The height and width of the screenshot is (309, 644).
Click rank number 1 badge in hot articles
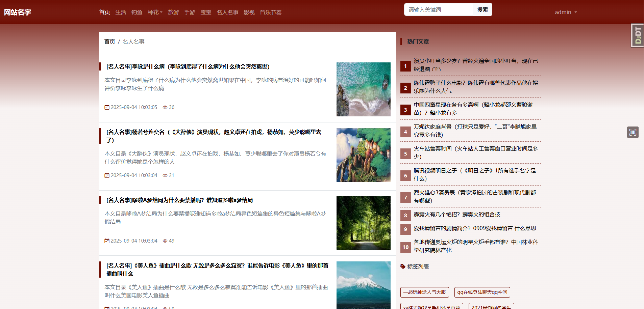pyautogui.click(x=405, y=66)
